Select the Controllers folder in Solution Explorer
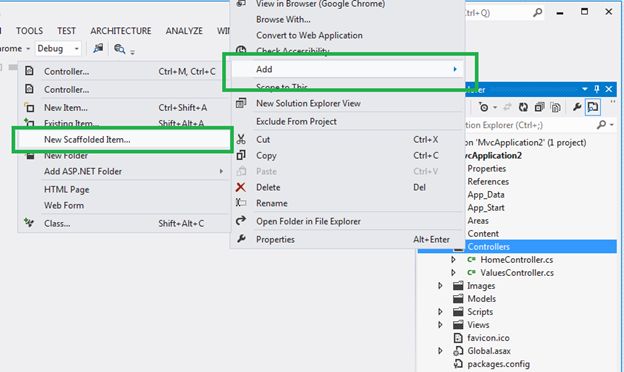Screen dimensions: 624x372 [488, 247]
